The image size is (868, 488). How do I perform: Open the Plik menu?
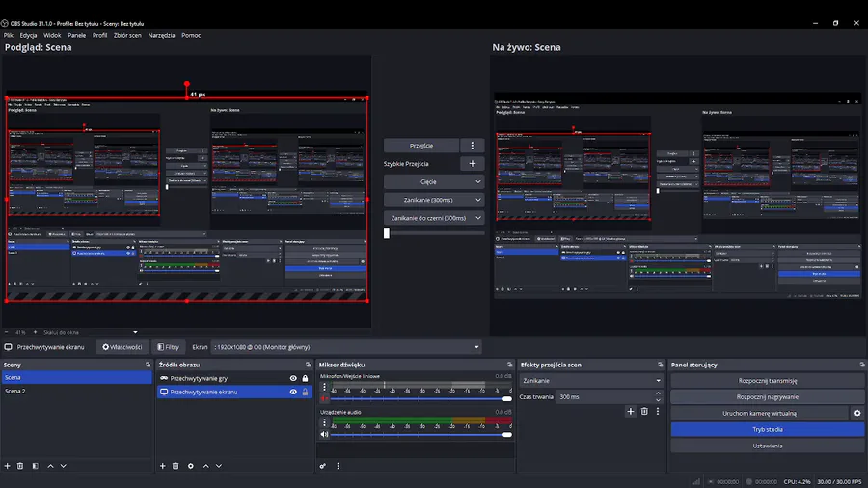9,35
